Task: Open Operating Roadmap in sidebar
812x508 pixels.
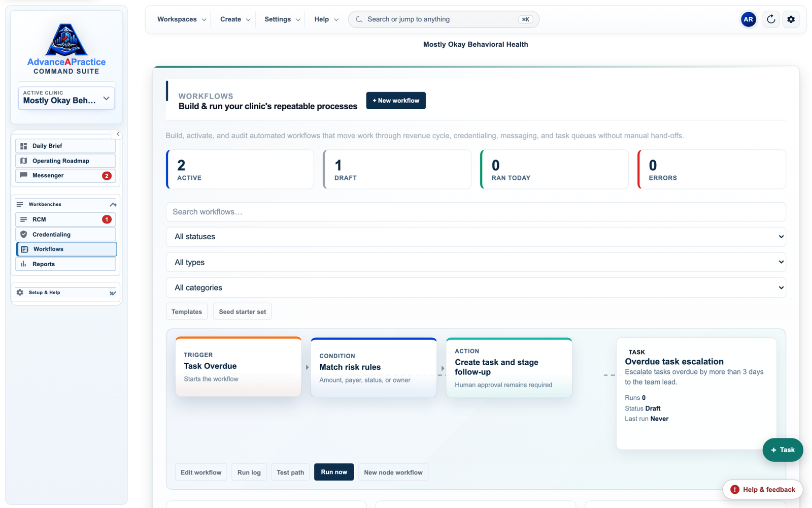Action: click(65, 161)
